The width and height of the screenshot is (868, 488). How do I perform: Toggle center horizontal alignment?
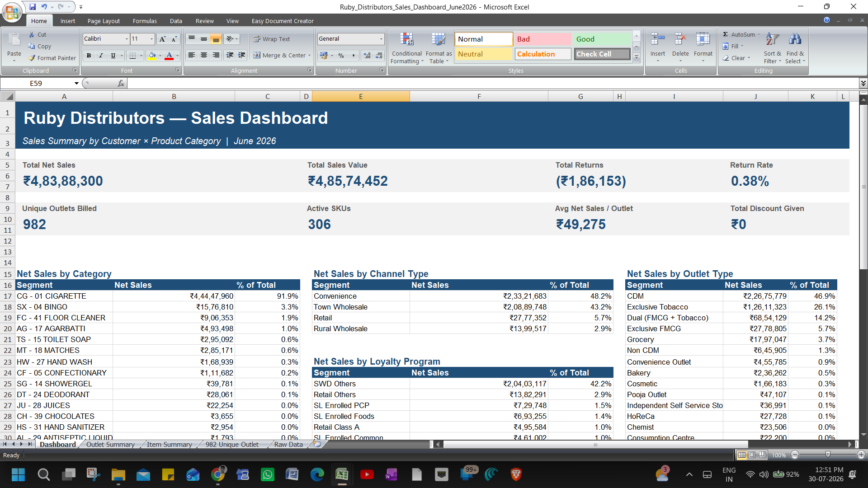point(204,55)
